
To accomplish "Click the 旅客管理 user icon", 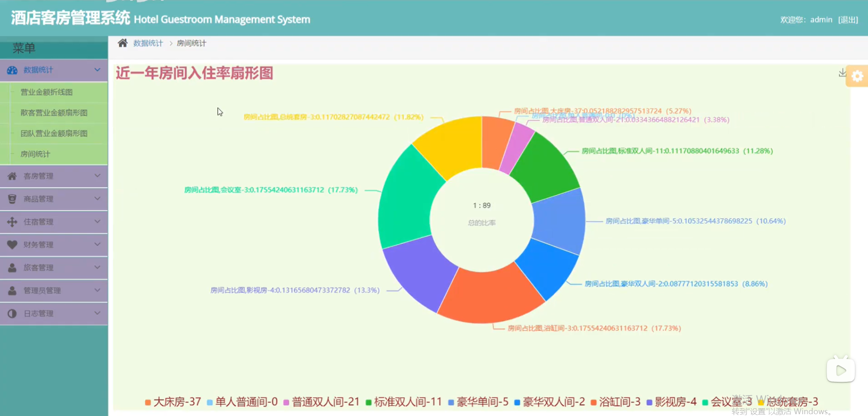I will [12, 267].
